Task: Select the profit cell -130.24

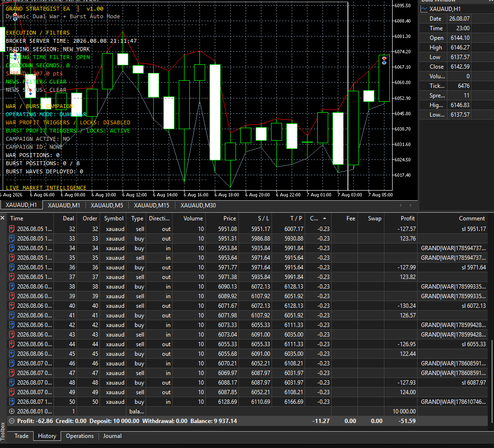Action: point(407,306)
